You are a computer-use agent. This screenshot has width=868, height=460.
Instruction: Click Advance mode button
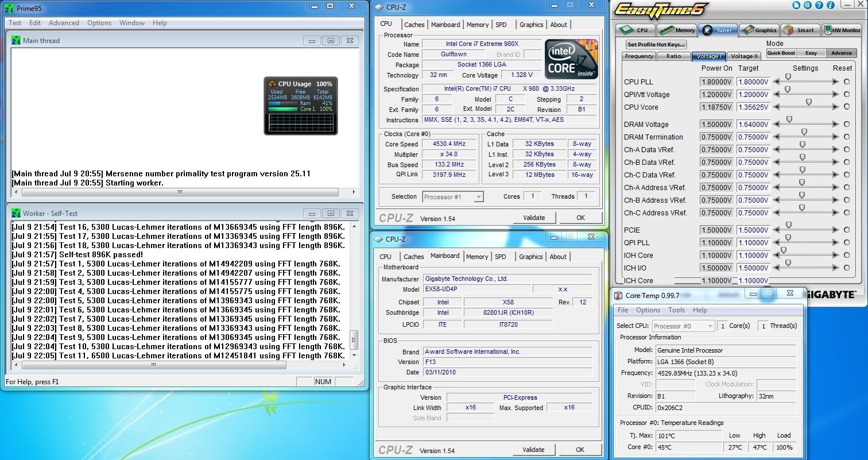pyautogui.click(x=842, y=53)
